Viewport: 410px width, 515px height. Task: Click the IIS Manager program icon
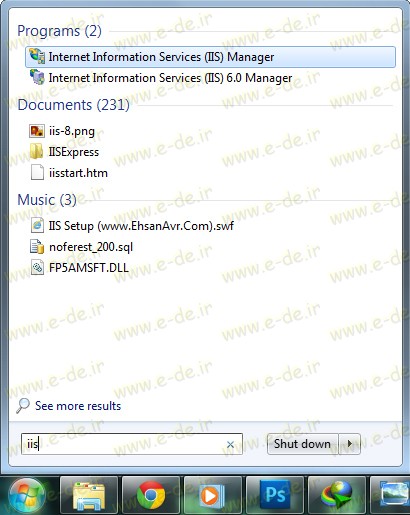tap(37, 56)
